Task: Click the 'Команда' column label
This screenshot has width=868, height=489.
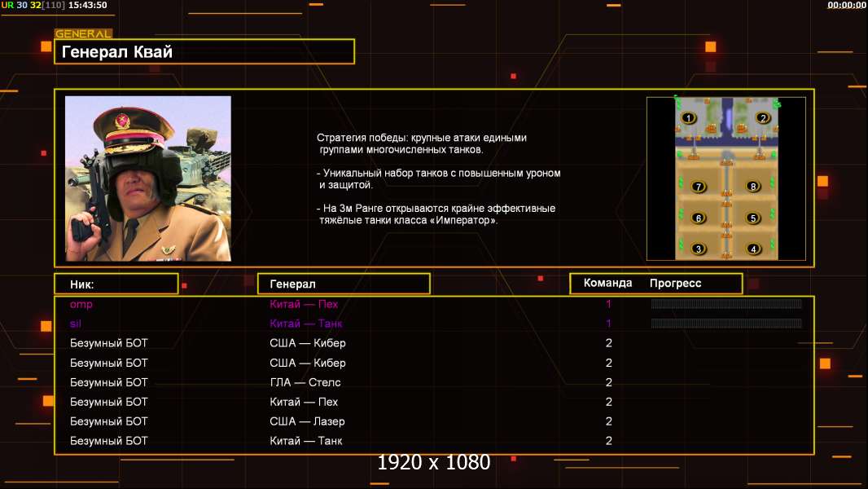Action: 607,284
